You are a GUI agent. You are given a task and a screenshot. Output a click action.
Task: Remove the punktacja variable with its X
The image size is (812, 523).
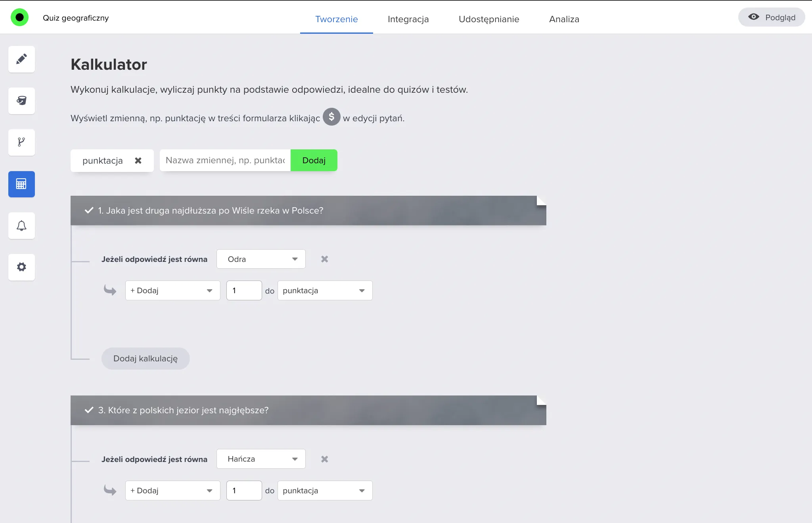[x=138, y=160]
